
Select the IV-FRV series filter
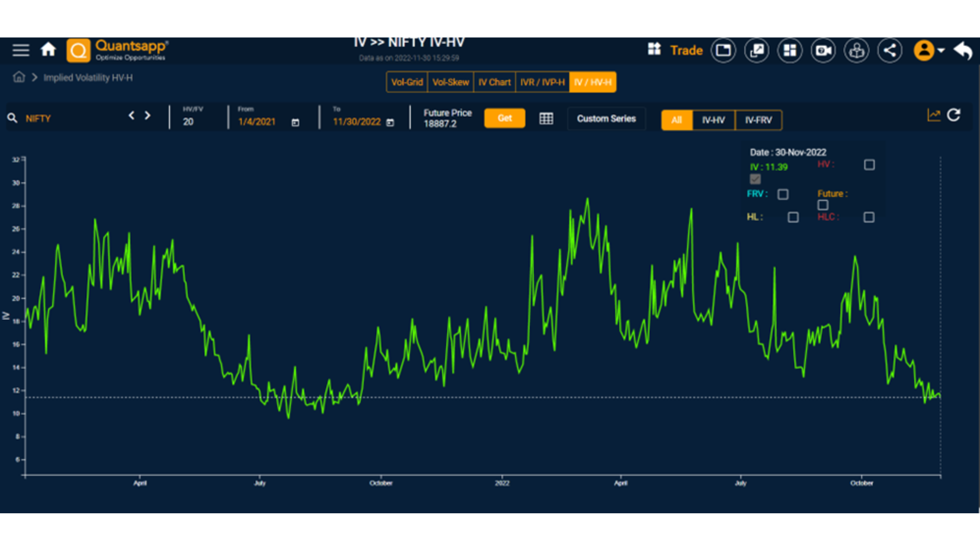coord(758,120)
